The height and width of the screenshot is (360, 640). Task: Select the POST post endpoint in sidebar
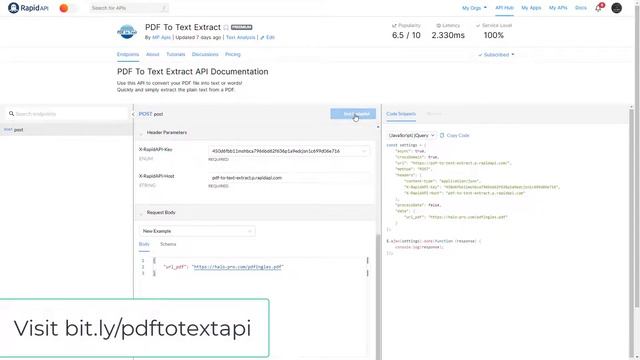(66, 129)
